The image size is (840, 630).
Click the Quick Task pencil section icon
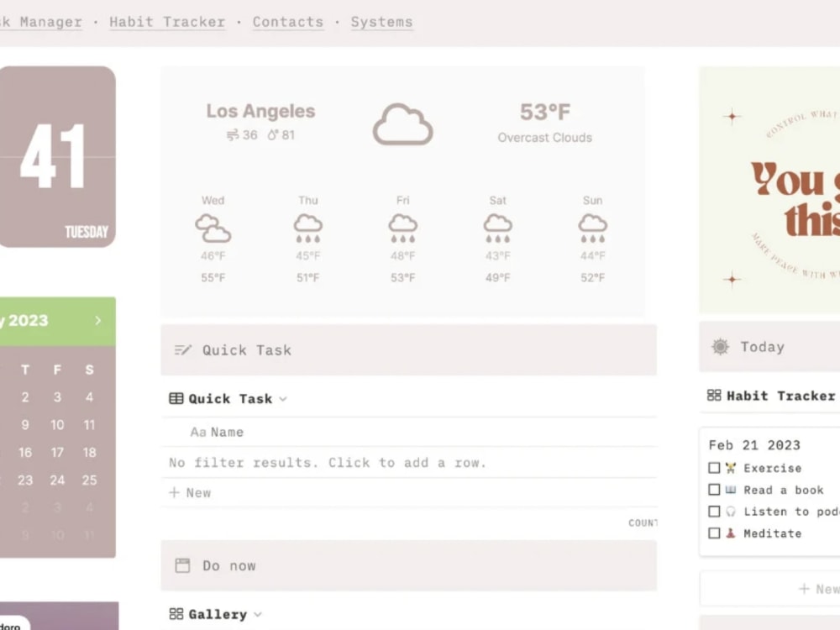(183, 350)
